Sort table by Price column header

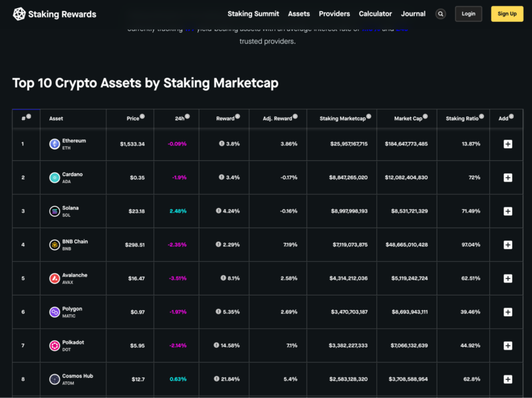point(133,118)
